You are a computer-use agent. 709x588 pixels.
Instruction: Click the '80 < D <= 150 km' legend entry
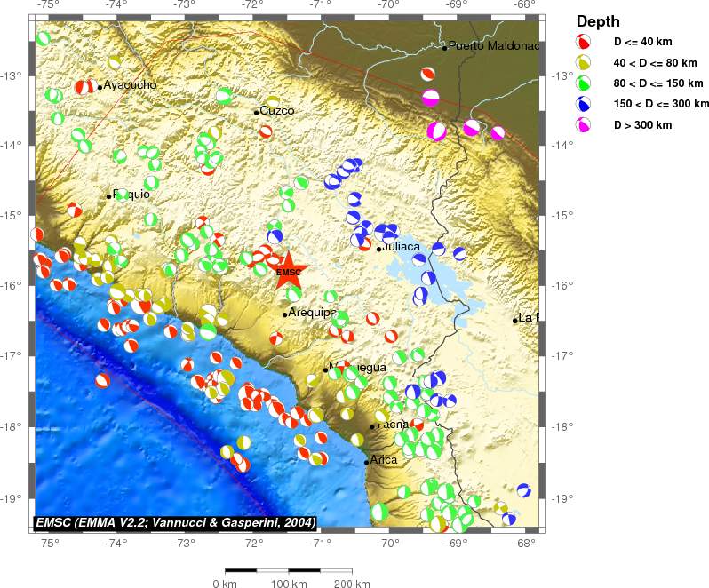658,83
